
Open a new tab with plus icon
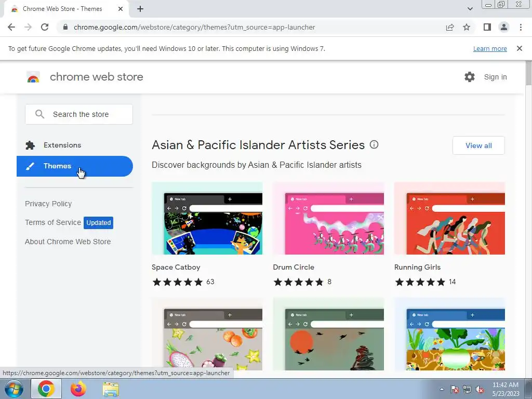click(x=140, y=9)
